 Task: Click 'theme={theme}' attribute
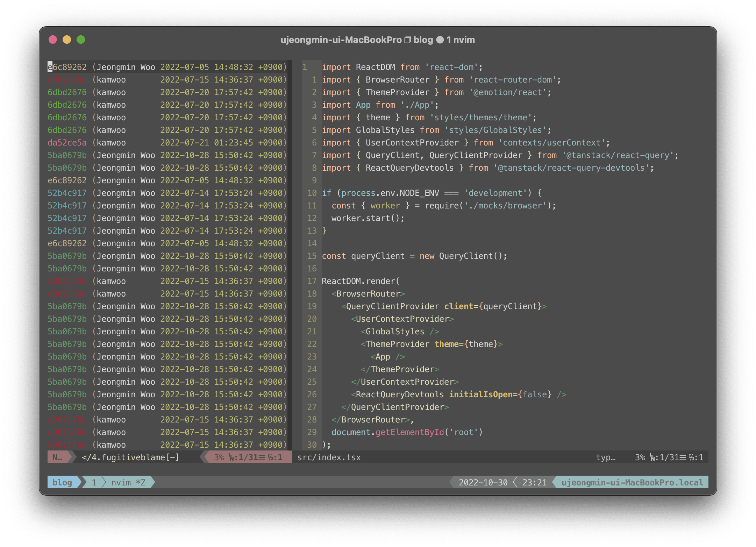[x=466, y=344]
